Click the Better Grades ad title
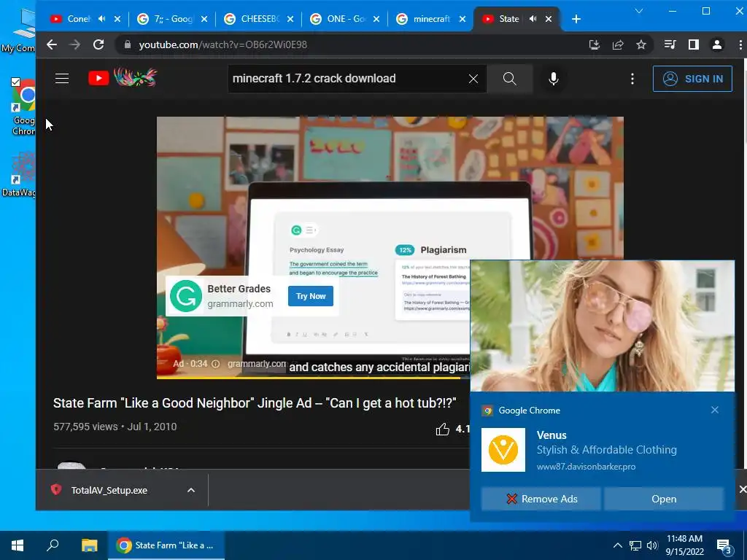 pos(239,289)
